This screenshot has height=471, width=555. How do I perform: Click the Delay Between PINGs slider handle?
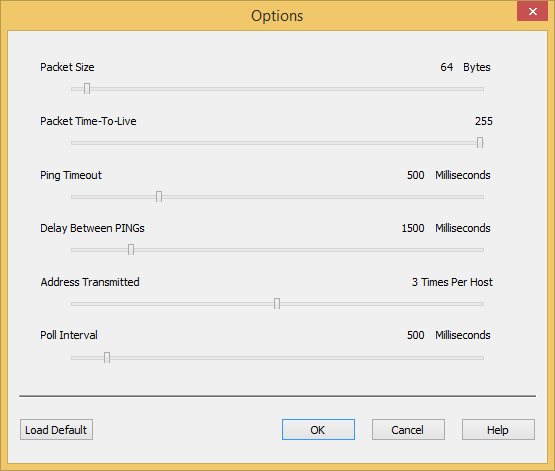tap(131, 249)
